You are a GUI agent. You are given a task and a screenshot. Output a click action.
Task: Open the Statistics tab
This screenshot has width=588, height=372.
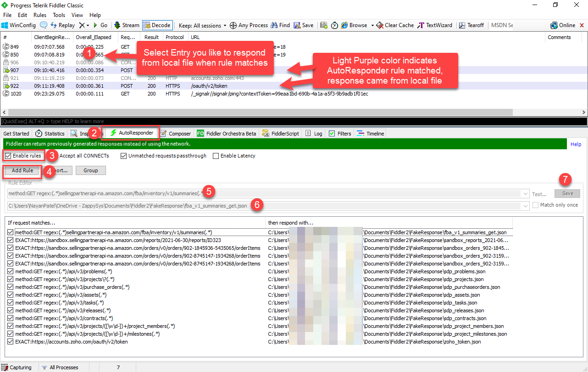coord(50,134)
